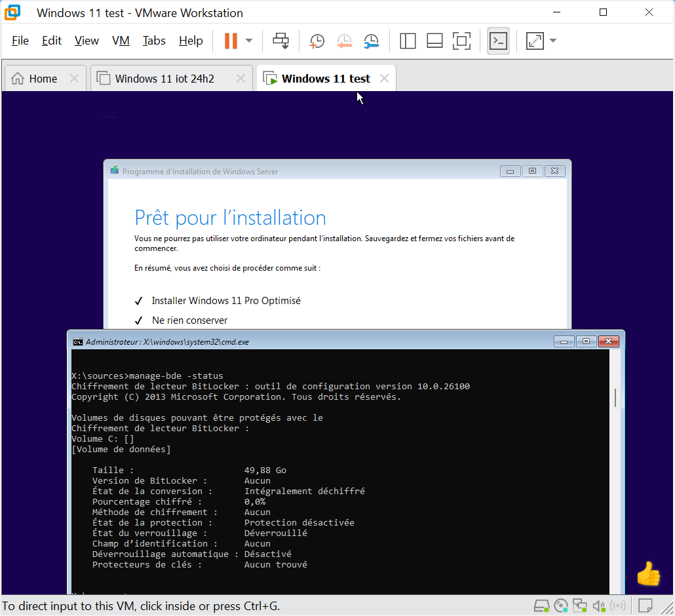Screen dimensions: 675x616
Task: Minimize the cmd.exe Administrateur window
Action: [x=564, y=342]
